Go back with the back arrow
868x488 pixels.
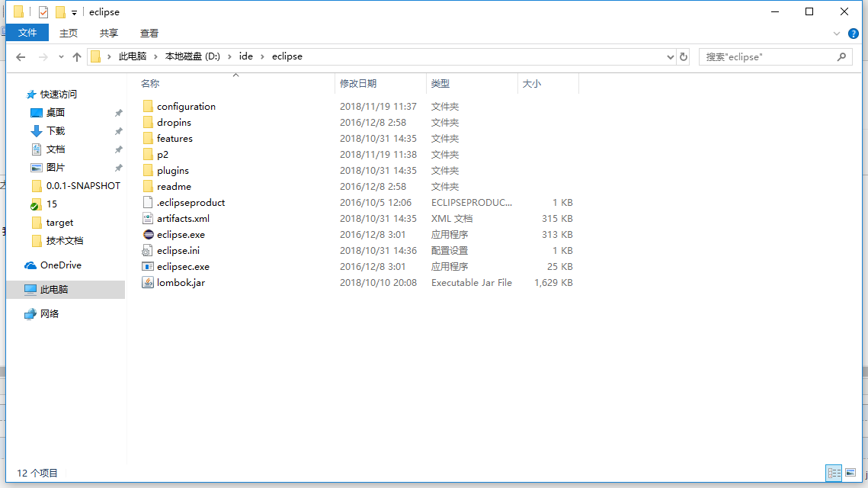(x=21, y=56)
